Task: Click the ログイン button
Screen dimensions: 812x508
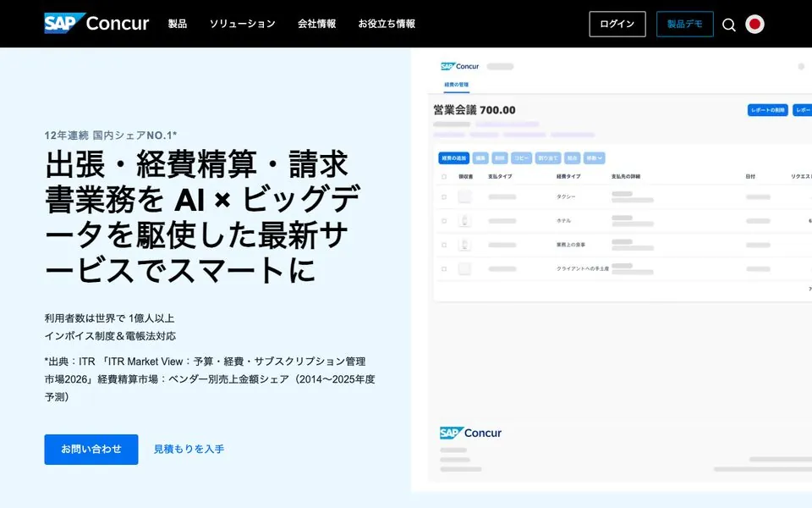Action: coord(617,24)
